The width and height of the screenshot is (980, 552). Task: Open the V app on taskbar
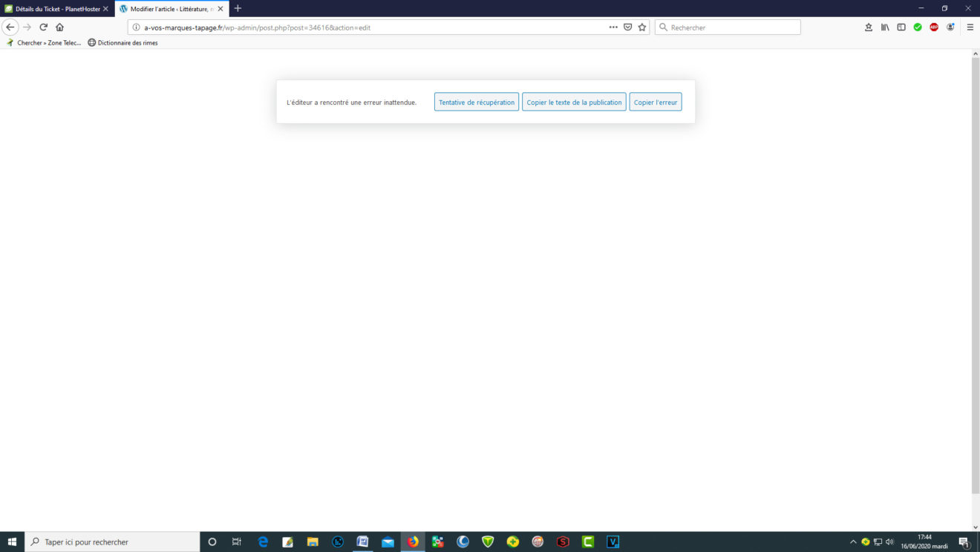pos(612,542)
